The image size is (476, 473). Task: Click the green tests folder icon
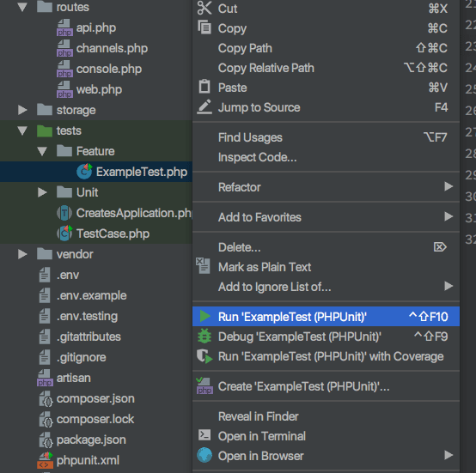[45, 130]
